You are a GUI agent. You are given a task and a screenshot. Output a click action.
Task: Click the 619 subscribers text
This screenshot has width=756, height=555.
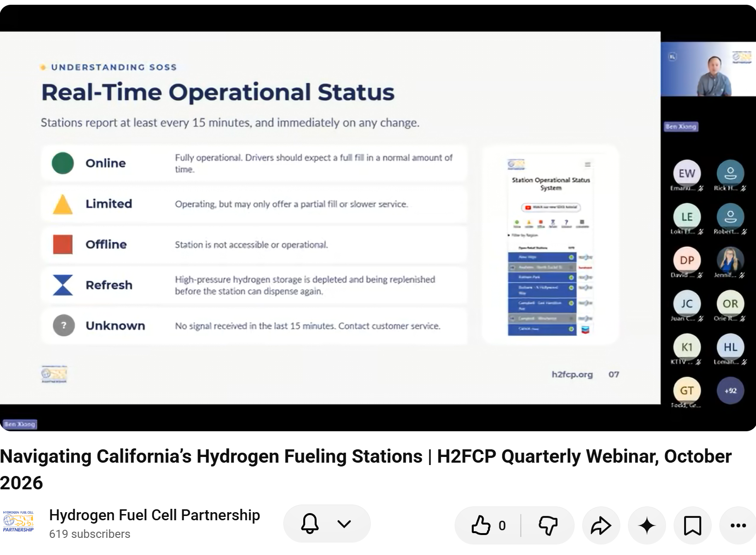tap(90, 534)
